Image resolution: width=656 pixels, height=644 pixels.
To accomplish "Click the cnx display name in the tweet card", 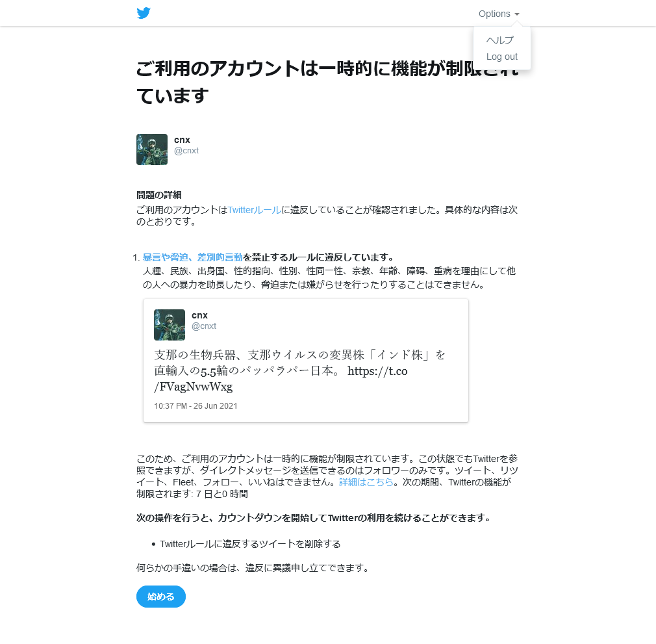I will (x=199, y=315).
